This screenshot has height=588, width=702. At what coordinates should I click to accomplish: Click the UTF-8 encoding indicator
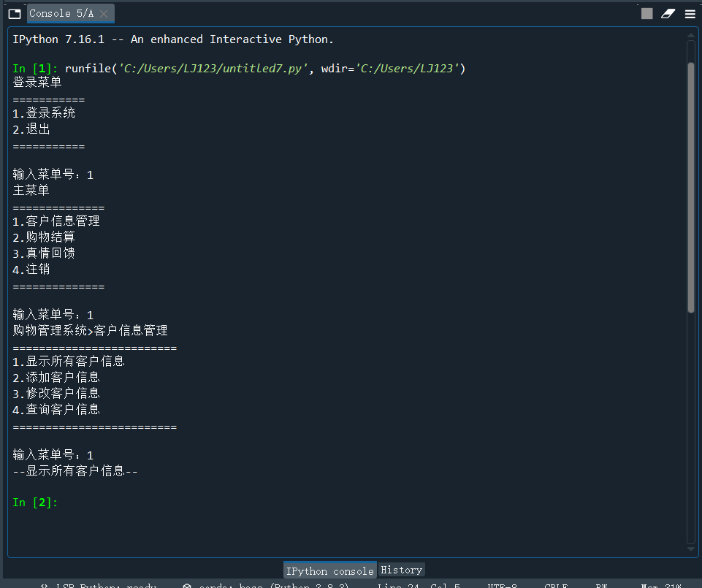[502, 584]
